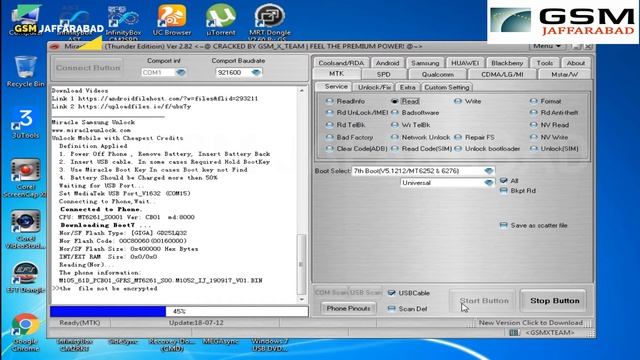Screen dimensions: 640x360
Task: Open the Menu dropdown in title bar
Action: point(547,46)
